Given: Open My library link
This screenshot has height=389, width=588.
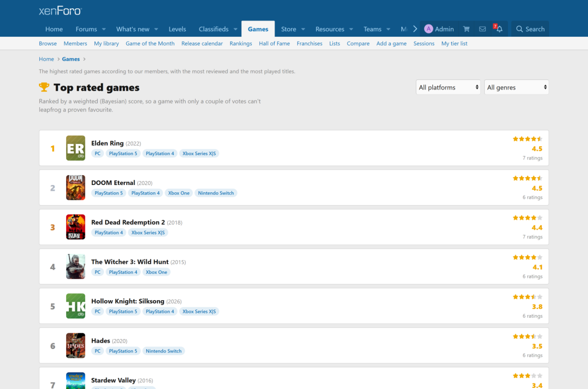Looking at the screenshot, I should [107, 43].
